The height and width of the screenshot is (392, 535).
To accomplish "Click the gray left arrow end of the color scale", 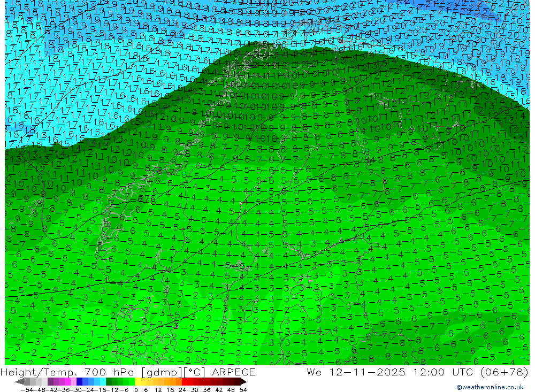I will tap(19, 382).
